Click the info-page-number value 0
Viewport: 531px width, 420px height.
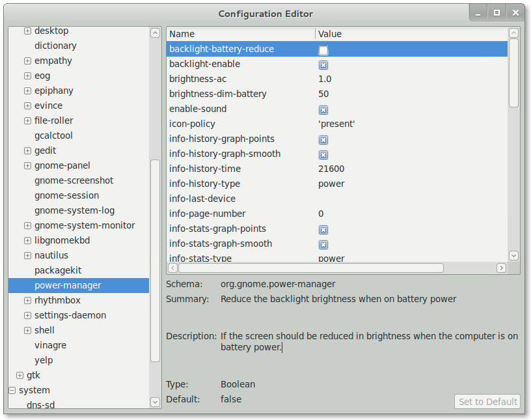click(321, 214)
